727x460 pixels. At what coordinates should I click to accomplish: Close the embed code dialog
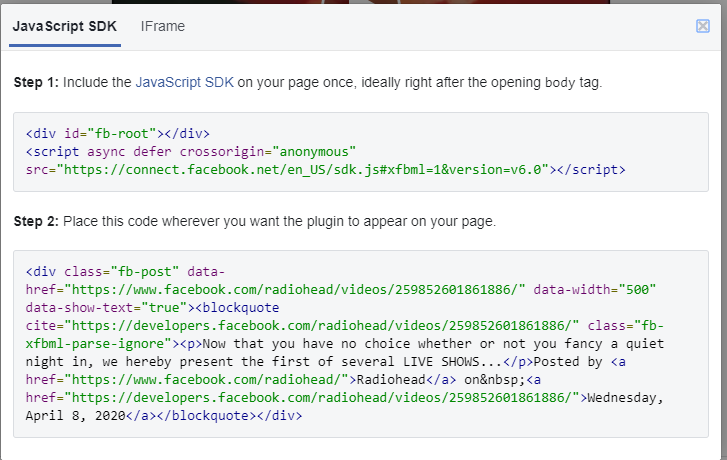coord(703,26)
